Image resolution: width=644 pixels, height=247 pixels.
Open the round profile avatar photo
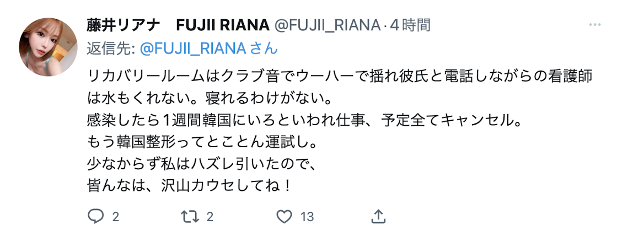pyautogui.click(x=49, y=46)
